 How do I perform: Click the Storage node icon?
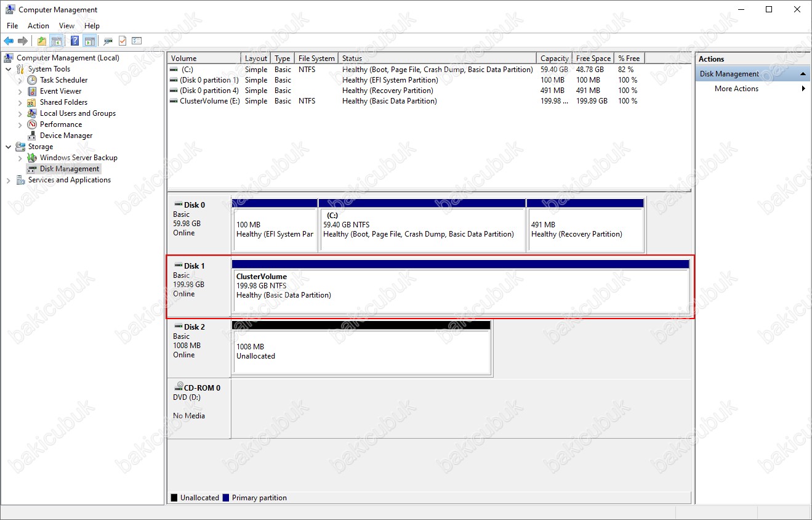click(20, 147)
